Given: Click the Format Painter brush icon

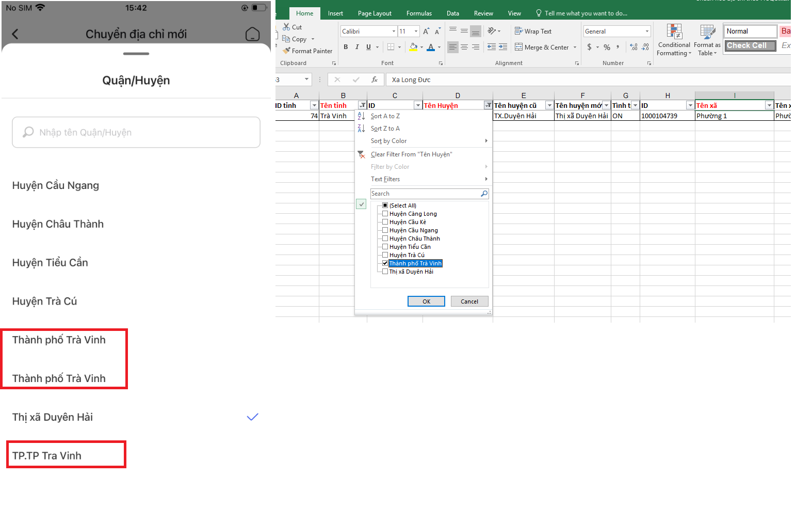Looking at the screenshot, I should (286, 51).
